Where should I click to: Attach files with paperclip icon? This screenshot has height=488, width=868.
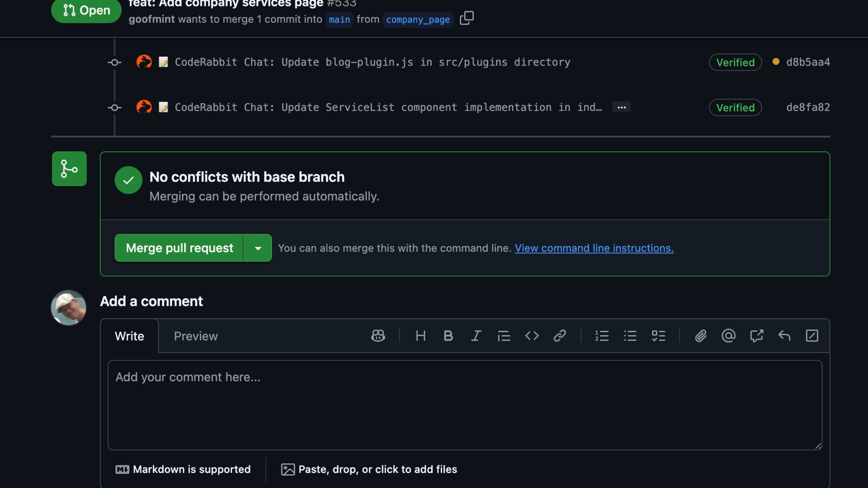coord(701,336)
